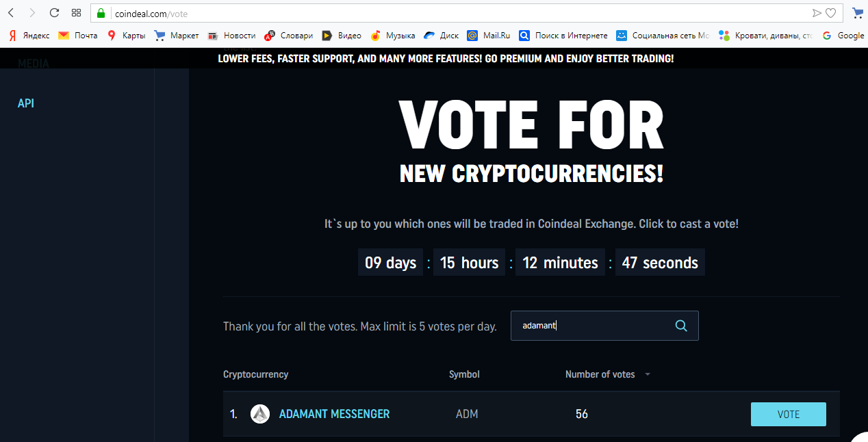Open the Почта bookmark
The height and width of the screenshot is (442, 868).
[78, 36]
